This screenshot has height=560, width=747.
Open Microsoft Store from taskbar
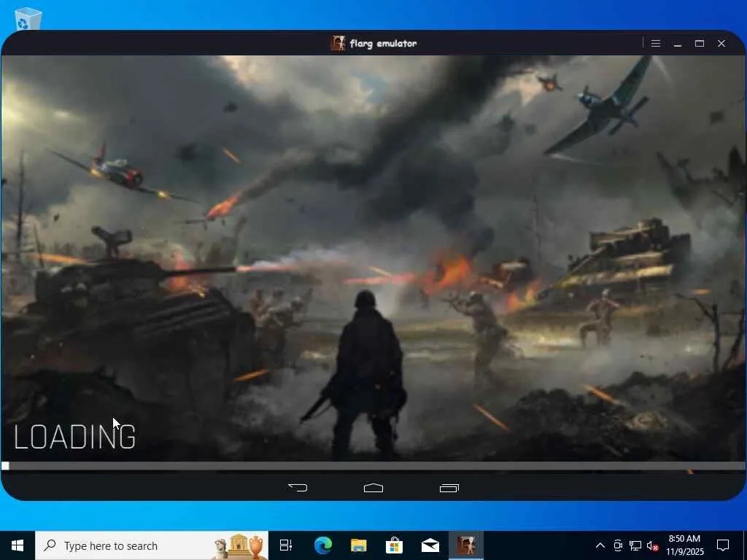pos(395,545)
